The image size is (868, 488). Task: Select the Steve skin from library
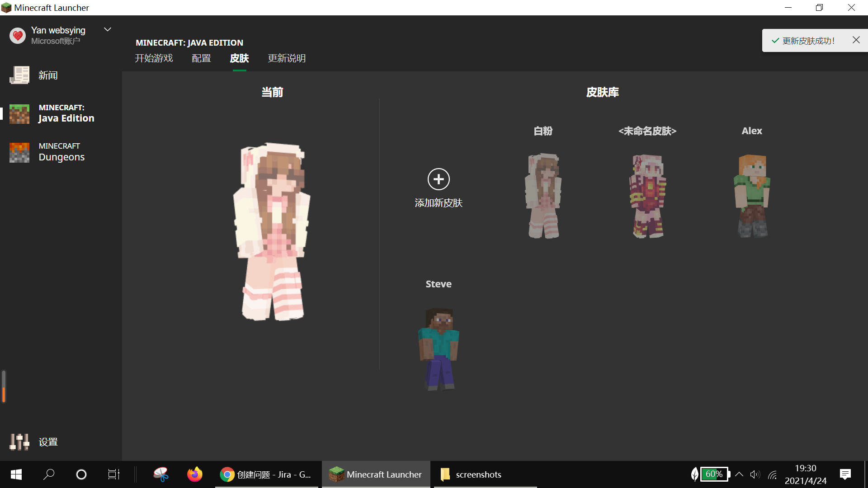click(x=438, y=349)
